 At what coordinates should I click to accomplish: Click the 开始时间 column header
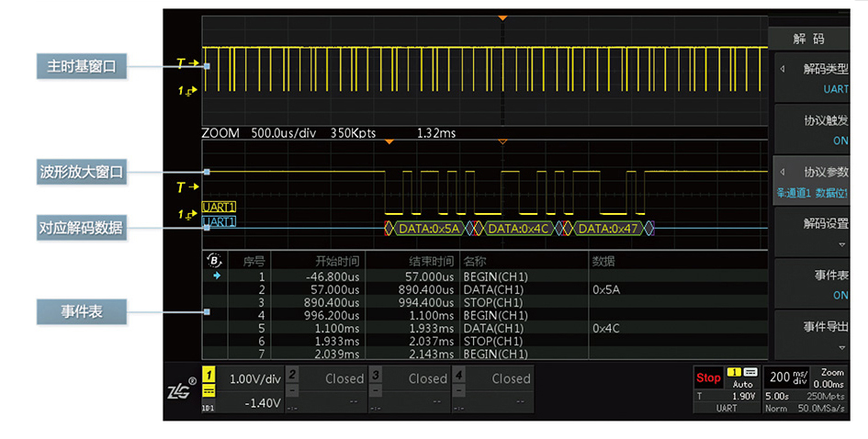[x=337, y=261]
